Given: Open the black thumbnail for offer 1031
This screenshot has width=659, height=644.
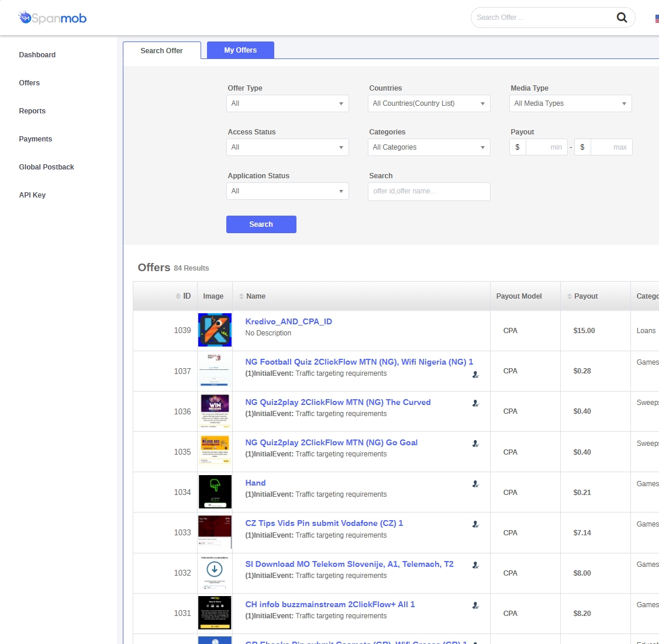Looking at the screenshot, I should coord(215,613).
